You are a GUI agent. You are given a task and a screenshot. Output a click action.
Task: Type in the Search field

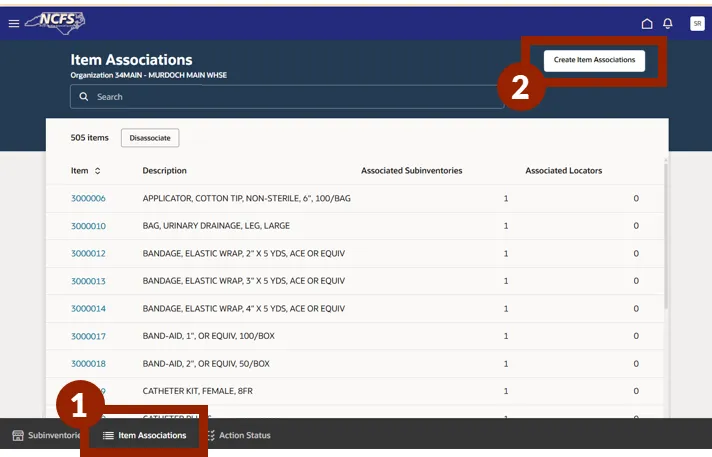point(290,97)
